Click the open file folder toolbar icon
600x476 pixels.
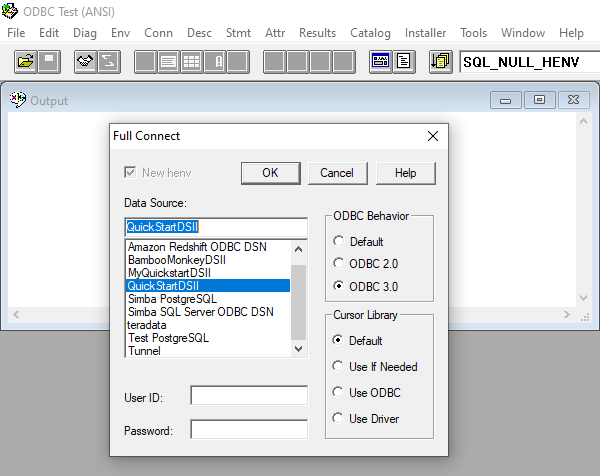tap(26, 62)
